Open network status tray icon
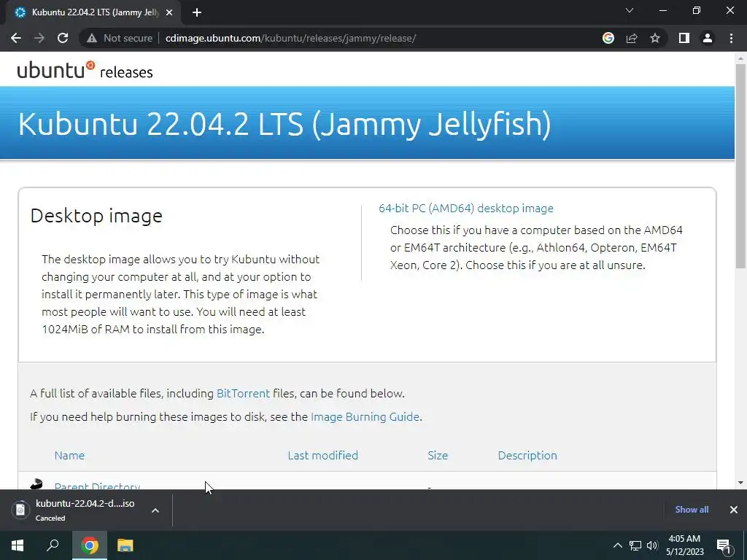The width and height of the screenshot is (747, 560). point(635,545)
